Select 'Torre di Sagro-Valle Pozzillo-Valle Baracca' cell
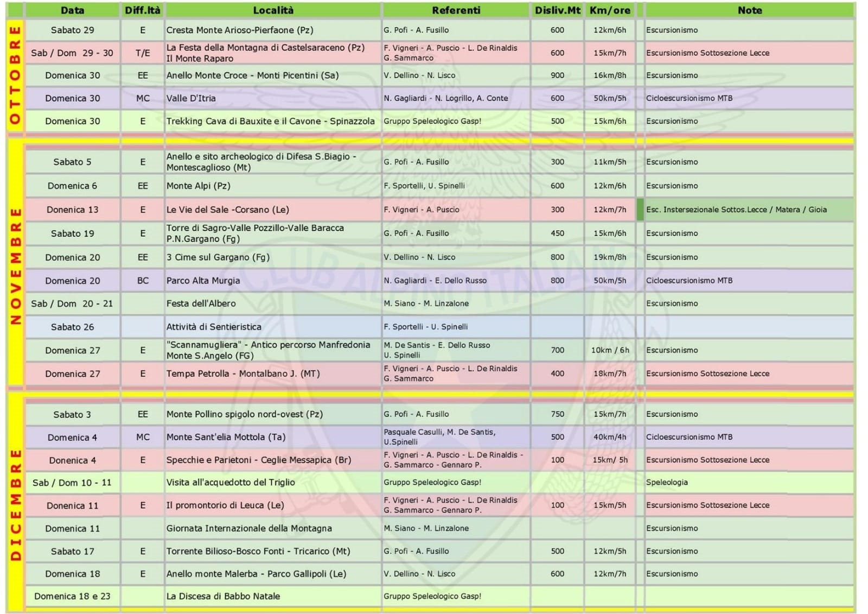This screenshot has width=868, height=614. [x=273, y=233]
